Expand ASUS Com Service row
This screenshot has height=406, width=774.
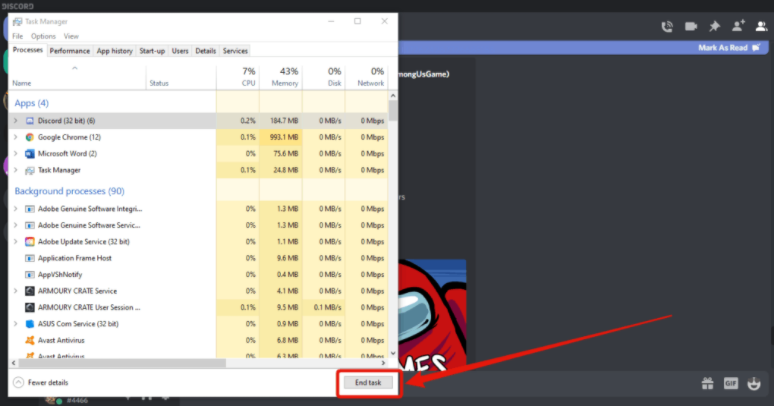[15, 324]
